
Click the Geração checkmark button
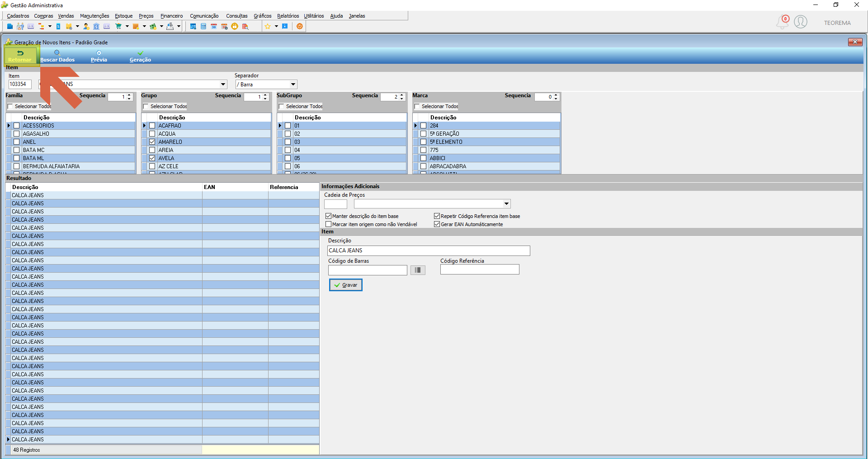tap(141, 56)
